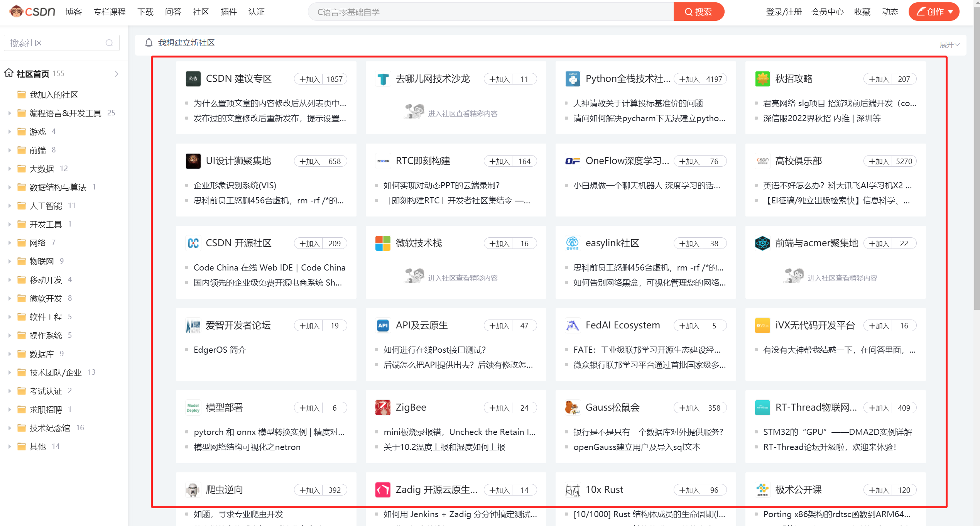Open 秋招攻略 community logo icon
This screenshot has width=980, height=526.
tap(762, 79)
